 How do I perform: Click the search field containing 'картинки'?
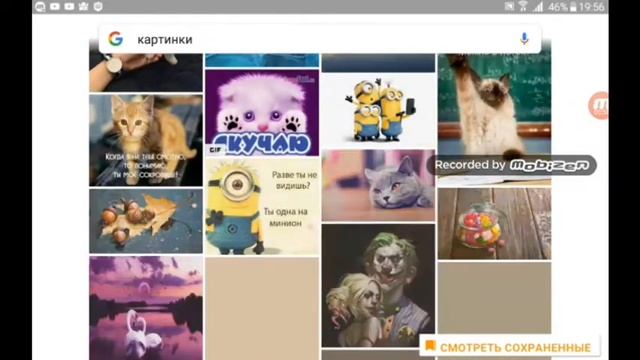pos(320,39)
